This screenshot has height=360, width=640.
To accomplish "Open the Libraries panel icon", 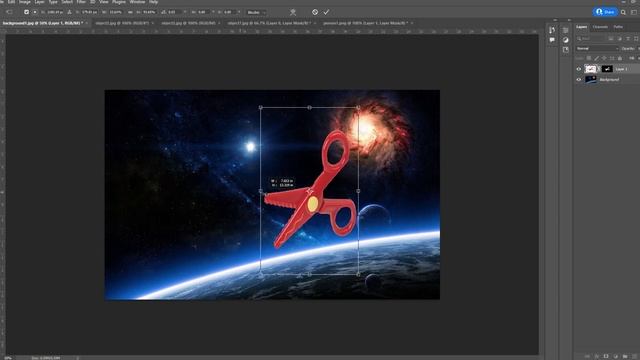I will coord(565,50).
